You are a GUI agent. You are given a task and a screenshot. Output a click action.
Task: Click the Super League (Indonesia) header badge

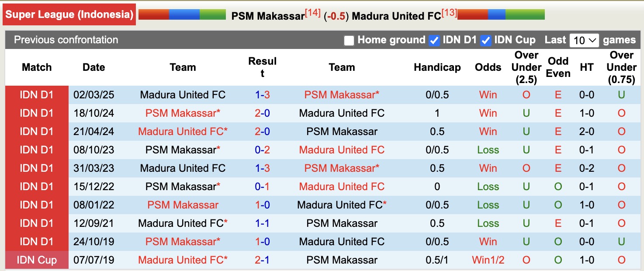[69, 14]
